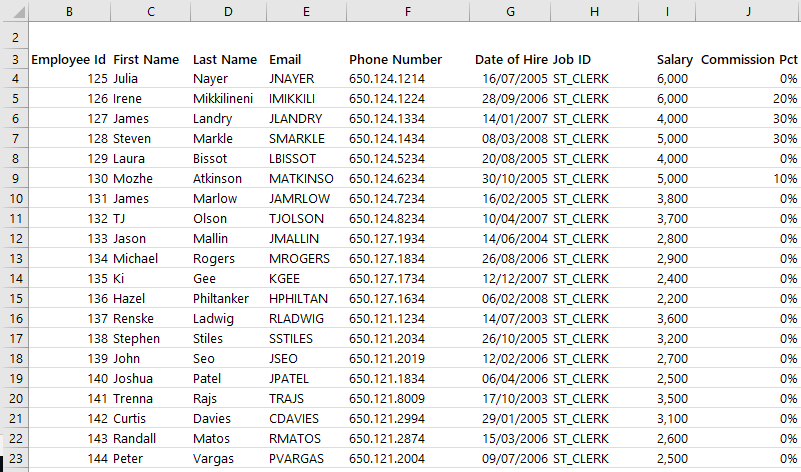Select phone cell 650.124.1434

coord(408,138)
